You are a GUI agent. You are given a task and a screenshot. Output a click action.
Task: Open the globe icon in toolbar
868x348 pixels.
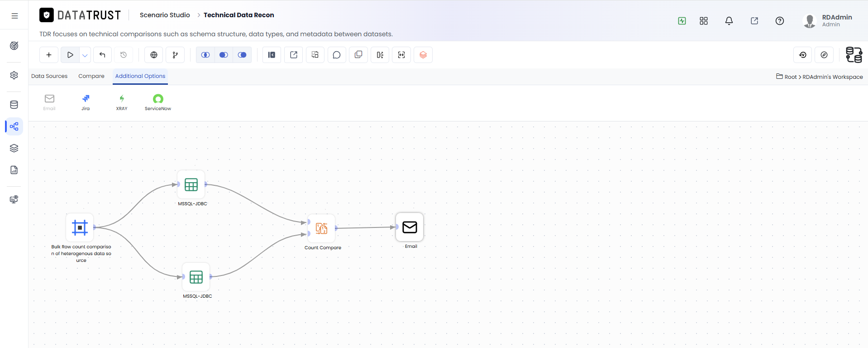point(154,55)
